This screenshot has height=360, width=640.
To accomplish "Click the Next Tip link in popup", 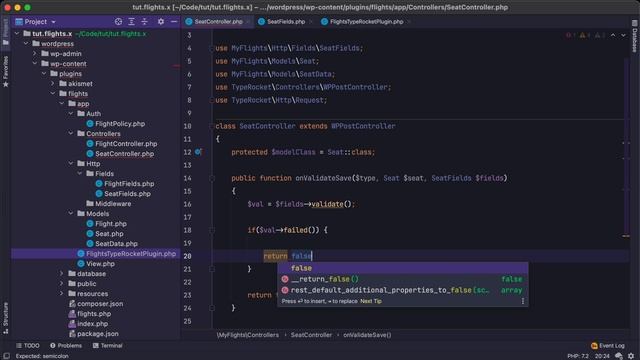I will pos(371,301).
